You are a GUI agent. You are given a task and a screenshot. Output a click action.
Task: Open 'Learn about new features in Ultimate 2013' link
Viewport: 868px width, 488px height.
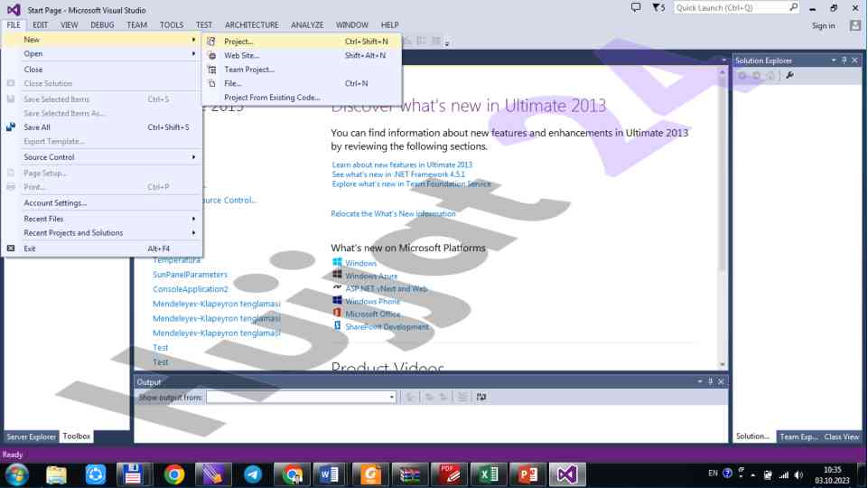[402, 164]
